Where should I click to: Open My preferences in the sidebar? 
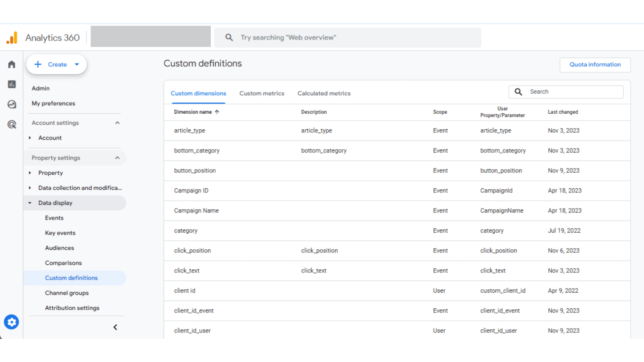53,104
